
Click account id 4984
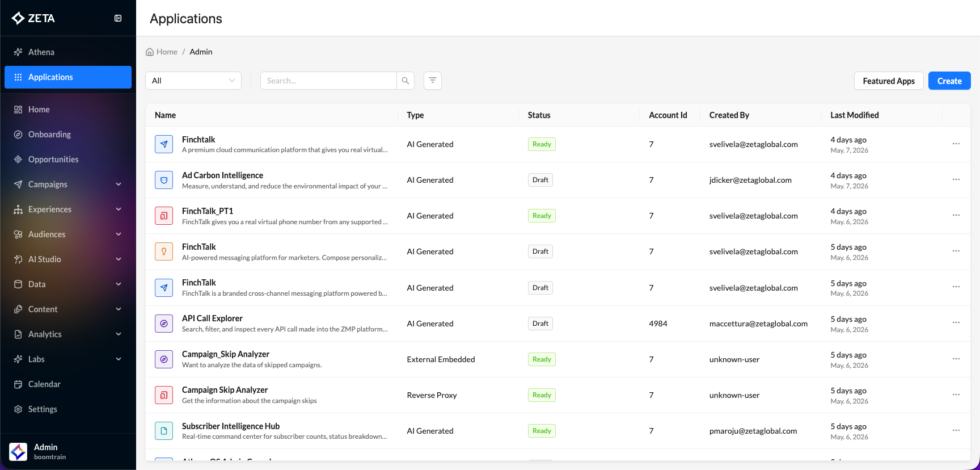click(x=658, y=324)
